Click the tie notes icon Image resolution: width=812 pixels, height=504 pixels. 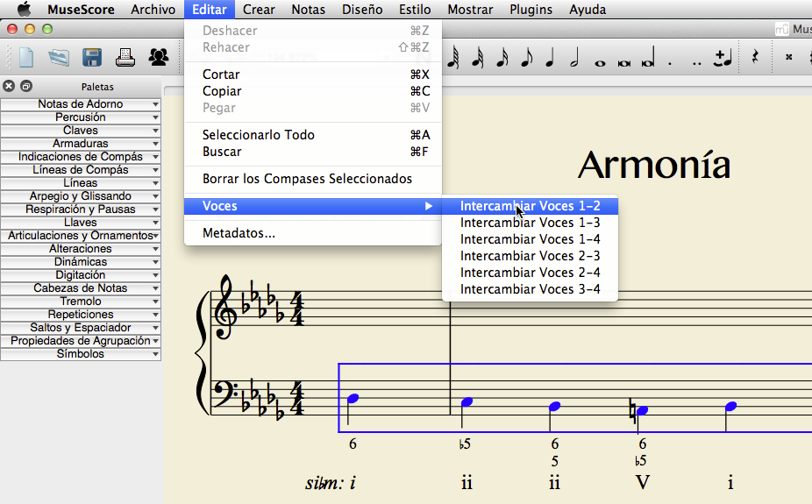(723, 58)
